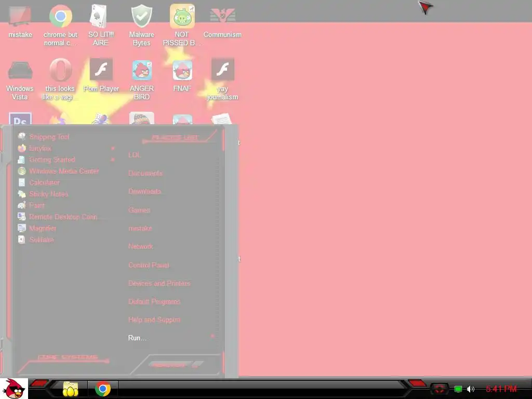Expand larryfox jump list arrow
This screenshot has height=399, width=532.
pos(113,148)
